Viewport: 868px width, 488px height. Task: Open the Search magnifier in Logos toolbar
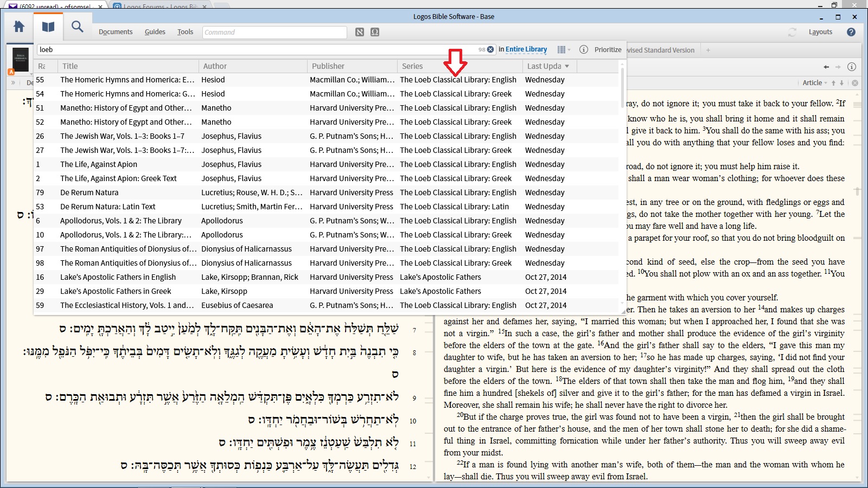pyautogui.click(x=78, y=27)
